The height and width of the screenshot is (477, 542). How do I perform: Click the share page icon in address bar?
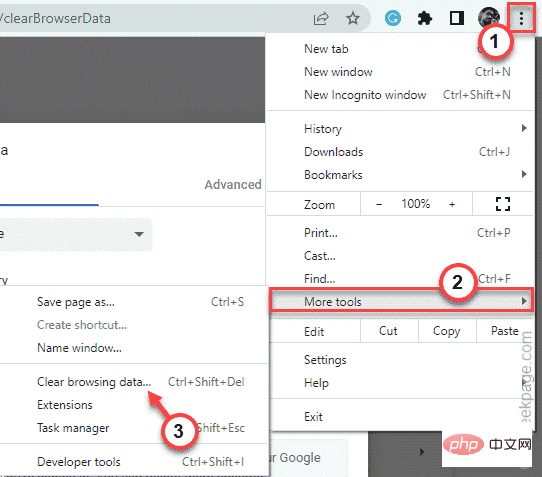pyautogui.click(x=321, y=18)
